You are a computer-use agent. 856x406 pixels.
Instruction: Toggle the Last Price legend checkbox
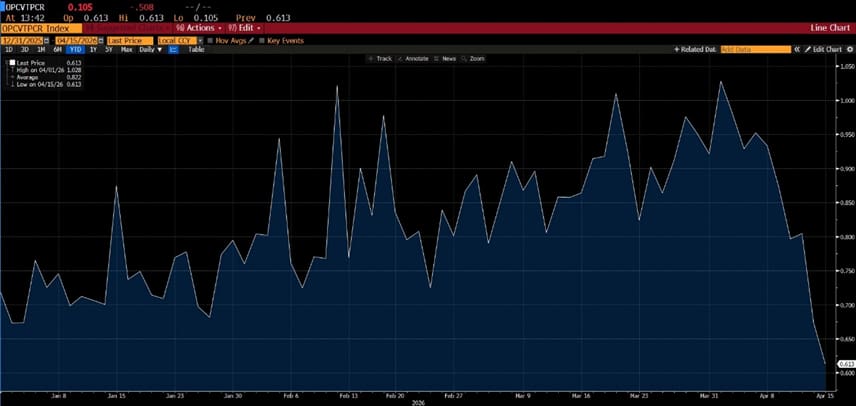pos(12,62)
